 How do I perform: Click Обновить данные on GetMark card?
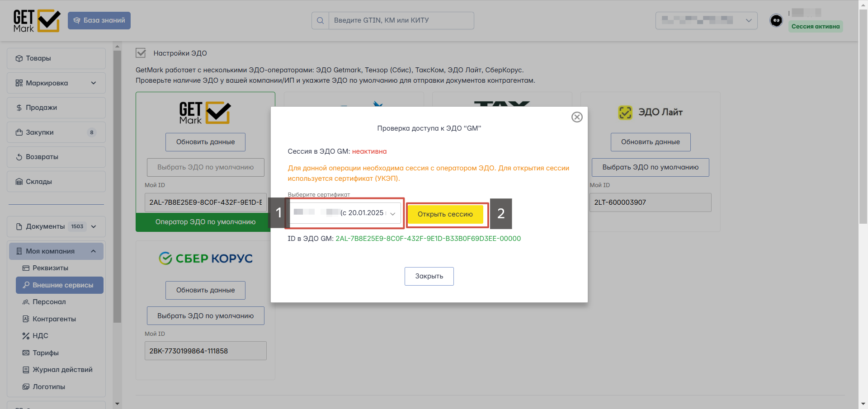(x=205, y=142)
